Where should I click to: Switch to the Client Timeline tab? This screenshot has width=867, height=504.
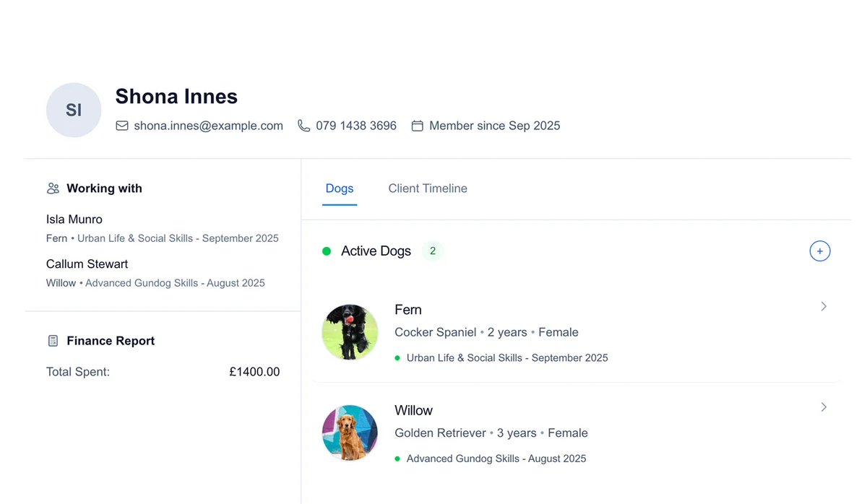coord(427,188)
